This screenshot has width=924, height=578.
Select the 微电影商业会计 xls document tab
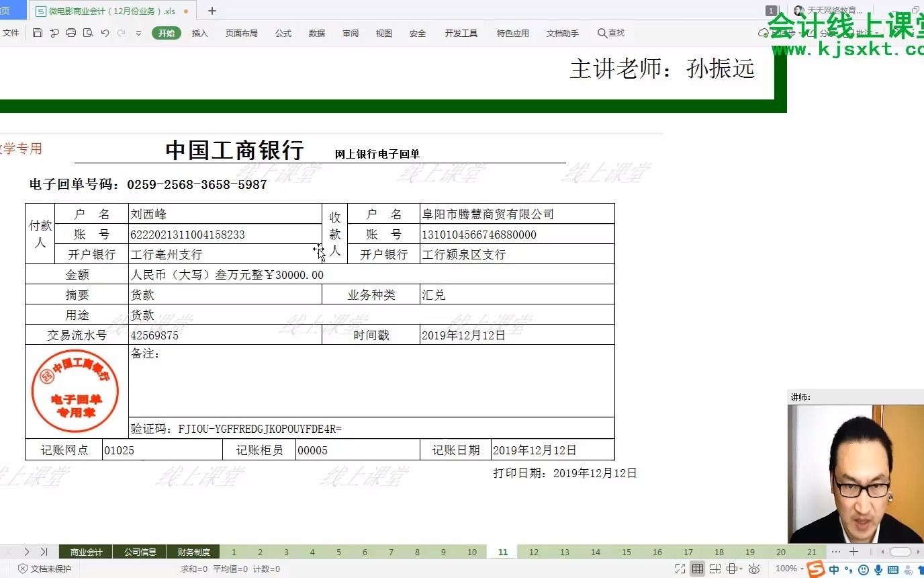112,11
